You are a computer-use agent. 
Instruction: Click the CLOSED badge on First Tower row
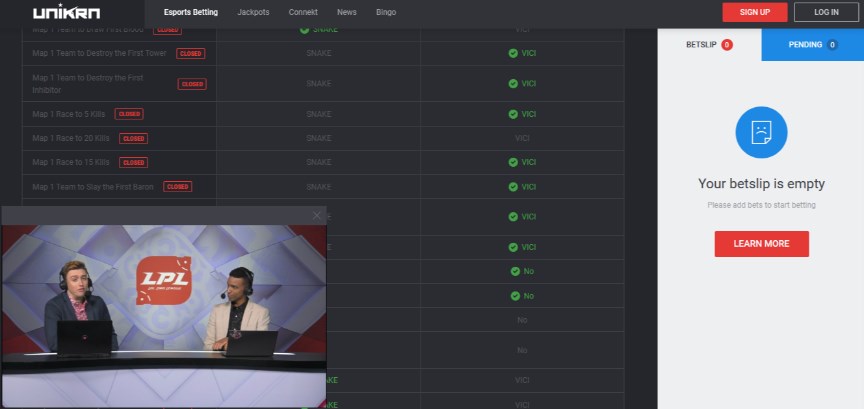(191, 53)
